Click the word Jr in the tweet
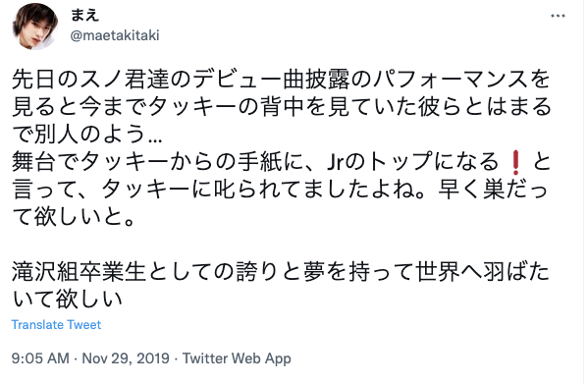 [x=338, y=162]
